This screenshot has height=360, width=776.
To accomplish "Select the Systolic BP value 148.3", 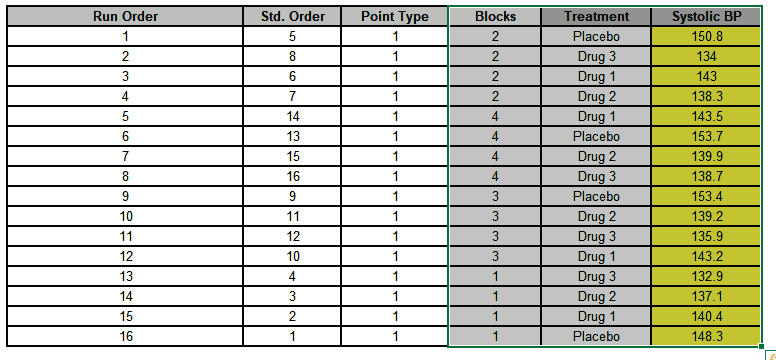I will click(x=706, y=337).
